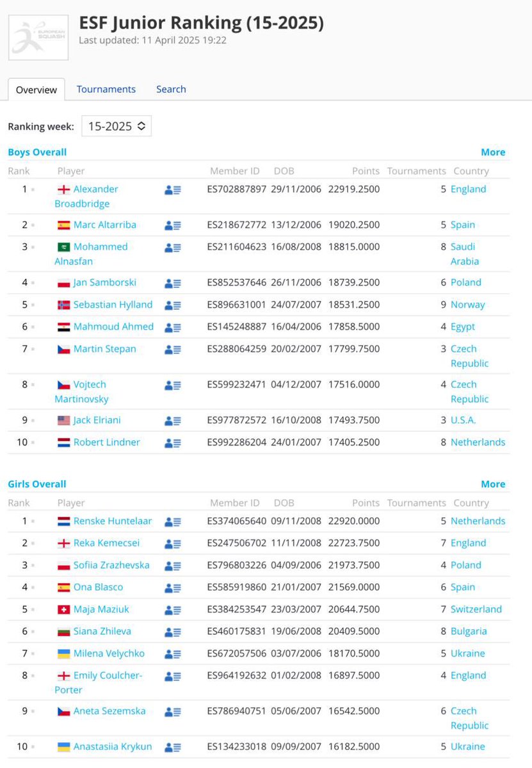Open player Alexander Broadbridge
This screenshot has width=532, height=768.
87,196
